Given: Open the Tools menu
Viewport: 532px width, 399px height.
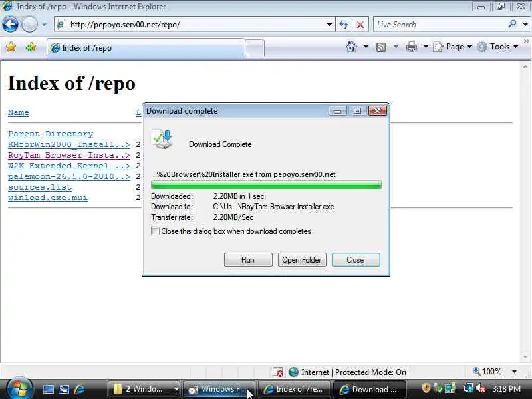Looking at the screenshot, I should point(497,47).
